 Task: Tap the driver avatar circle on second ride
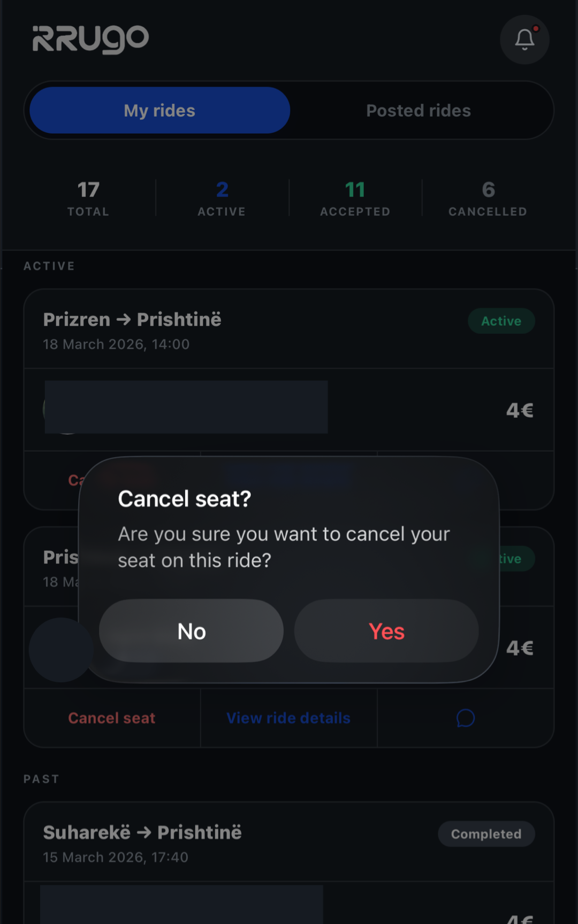[x=61, y=650]
